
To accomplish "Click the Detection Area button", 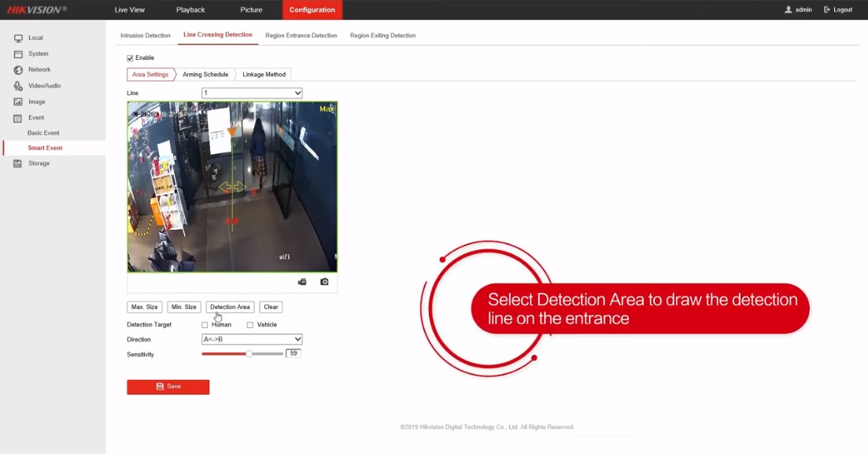I will click(x=230, y=307).
